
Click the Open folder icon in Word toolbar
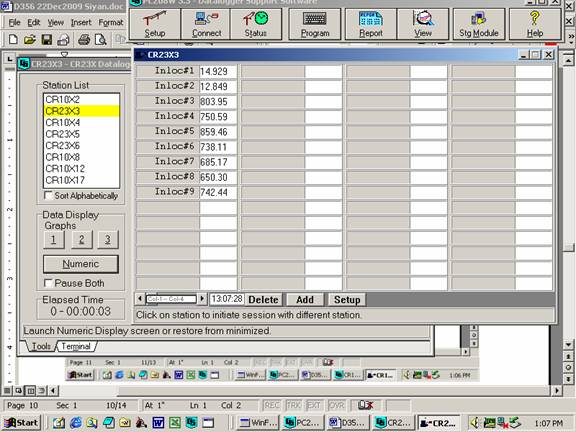(30, 39)
